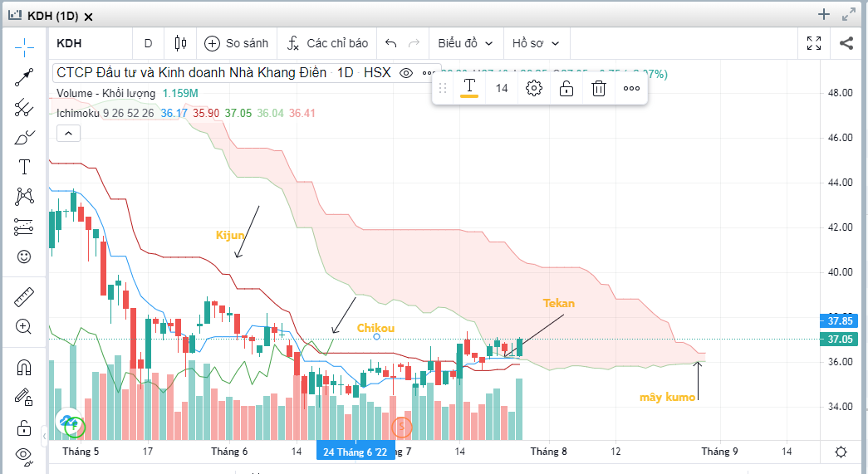Open candlestick chart style selector
This screenshot has height=474, width=868.
pos(180,43)
